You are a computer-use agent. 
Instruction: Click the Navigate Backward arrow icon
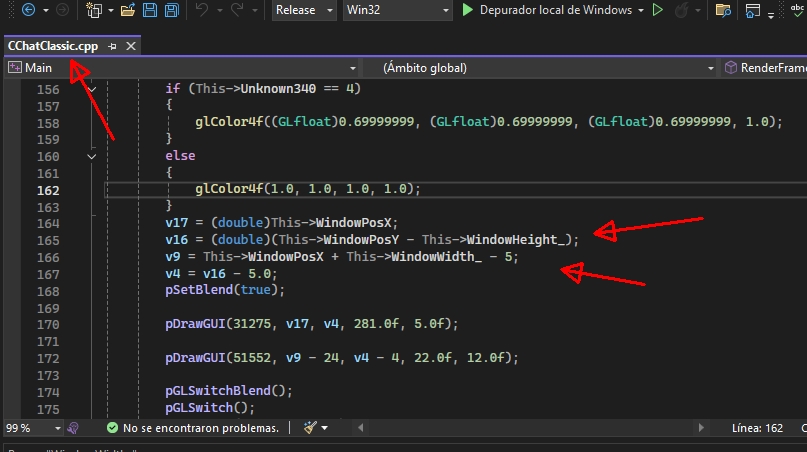coord(28,10)
